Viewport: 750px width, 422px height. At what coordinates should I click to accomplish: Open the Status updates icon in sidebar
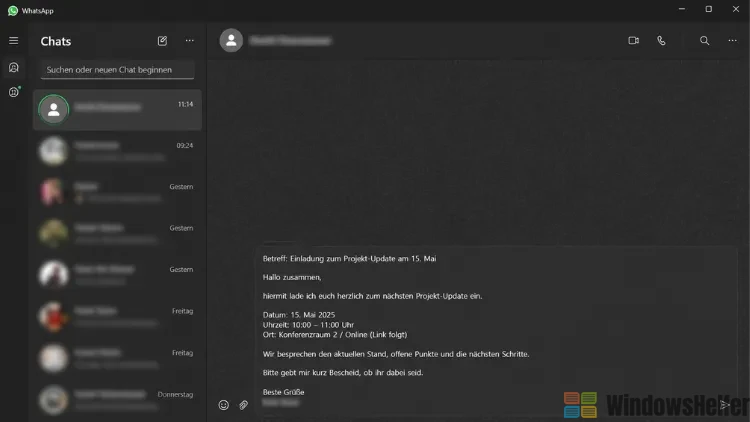tap(14, 92)
